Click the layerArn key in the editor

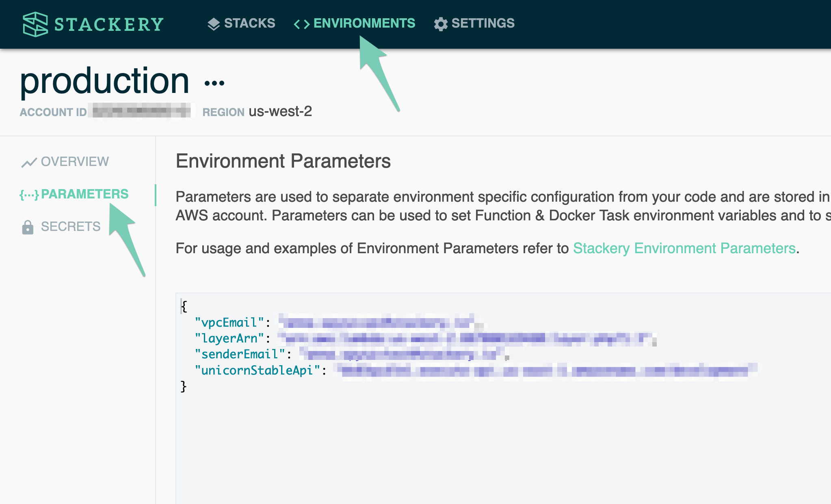(229, 338)
